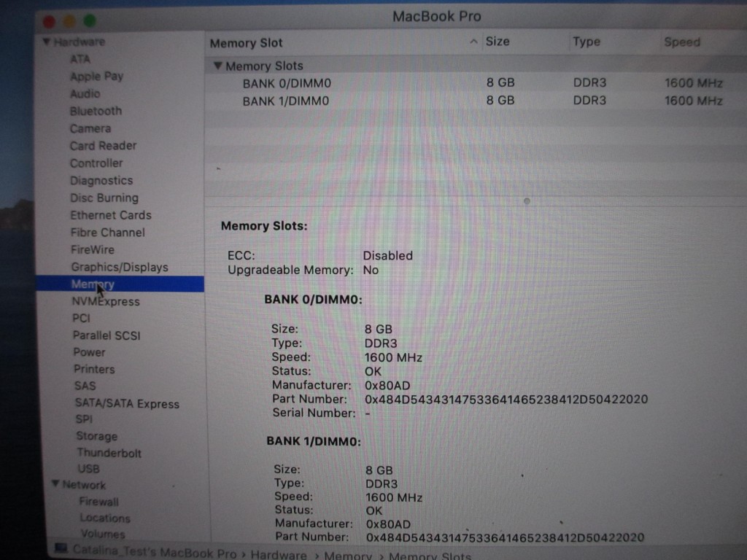The image size is (747, 560).
Task: Click the split-pane divider handle dot
Action: (527, 201)
